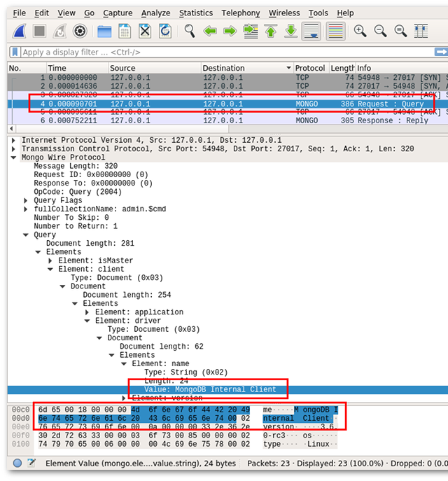
Task: Click the Protocol column header
Action: pos(310,68)
